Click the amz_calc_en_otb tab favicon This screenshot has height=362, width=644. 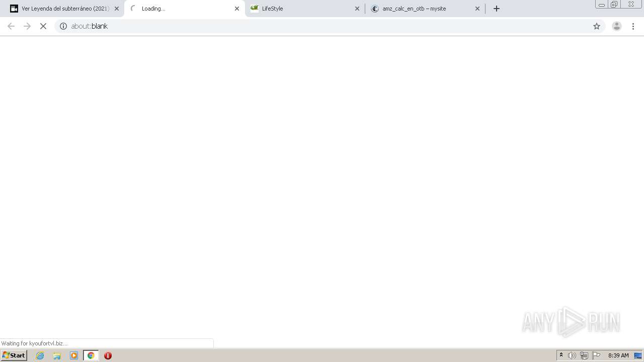pyautogui.click(x=375, y=9)
